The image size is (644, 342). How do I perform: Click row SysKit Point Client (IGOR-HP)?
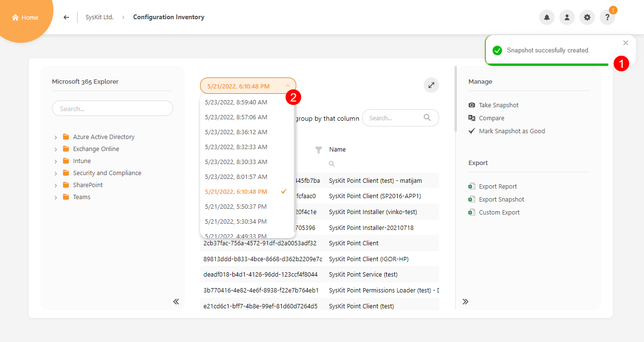[368, 259]
